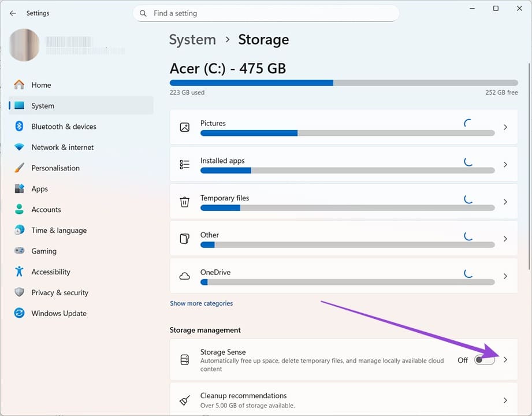Image resolution: width=532 pixels, height=416 pixels.
Task: Select the OneDrive cloud icon
Action: click(184, 276)
